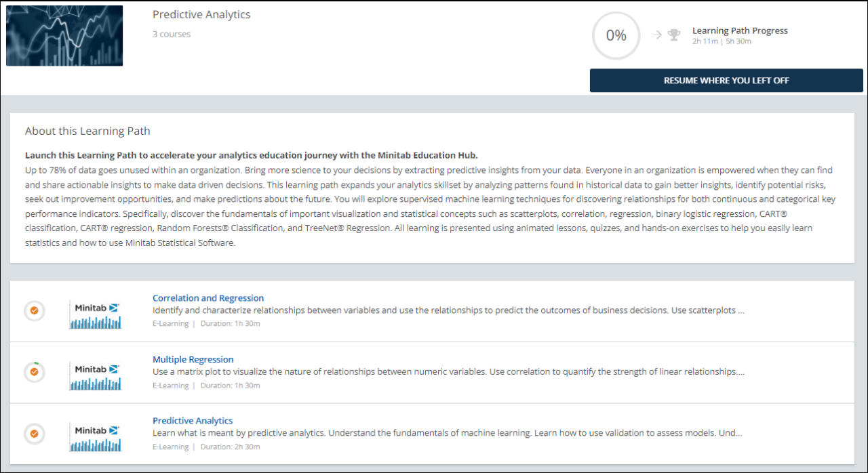Click the Multiple Regression duration 1h 30m text
Screen dimensions: 868x473
coord(230,386)
